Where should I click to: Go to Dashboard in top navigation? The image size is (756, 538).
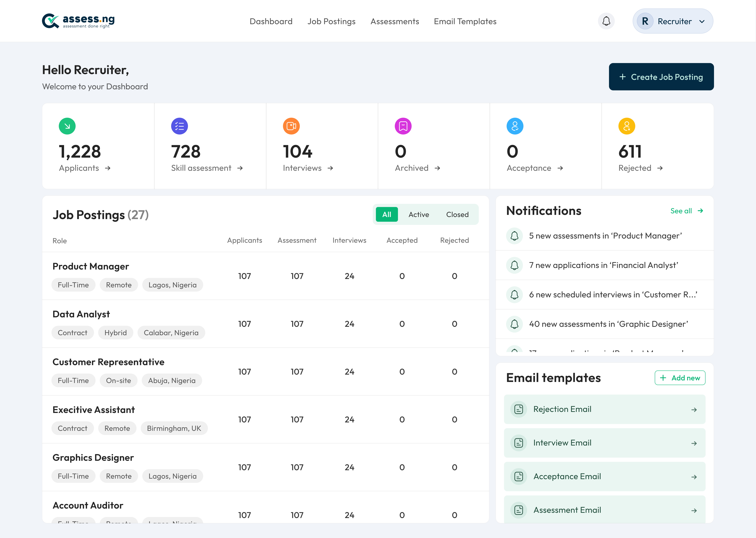pyautogui.click(x=271, y=22)
